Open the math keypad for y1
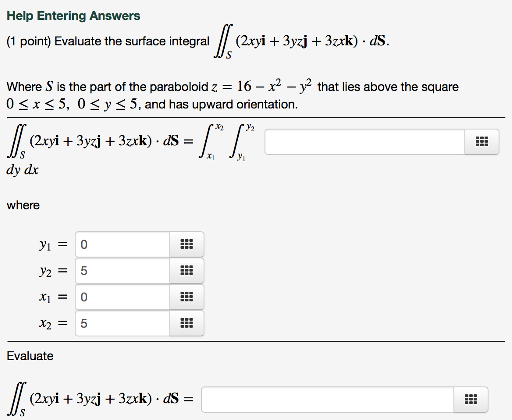Image resolution: width=512 pixels, height=420 pixels. [x=187, y=244]
